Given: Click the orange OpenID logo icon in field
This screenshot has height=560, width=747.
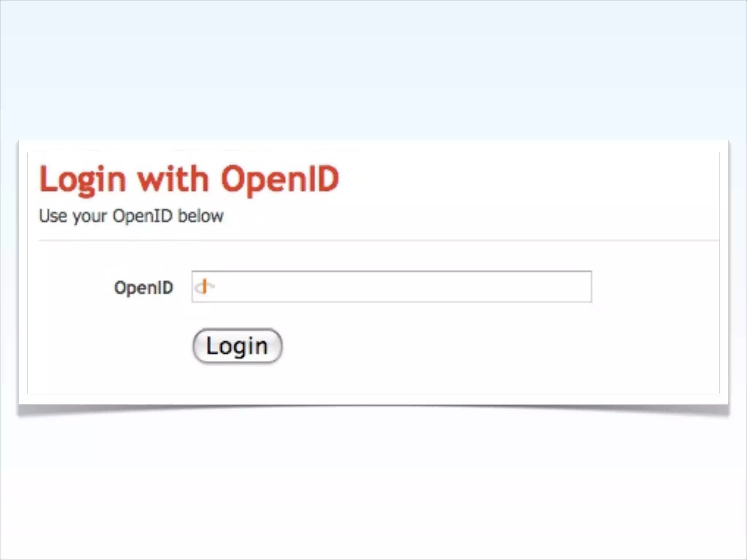Looking at the screenshot, I should tap(205, 287).
